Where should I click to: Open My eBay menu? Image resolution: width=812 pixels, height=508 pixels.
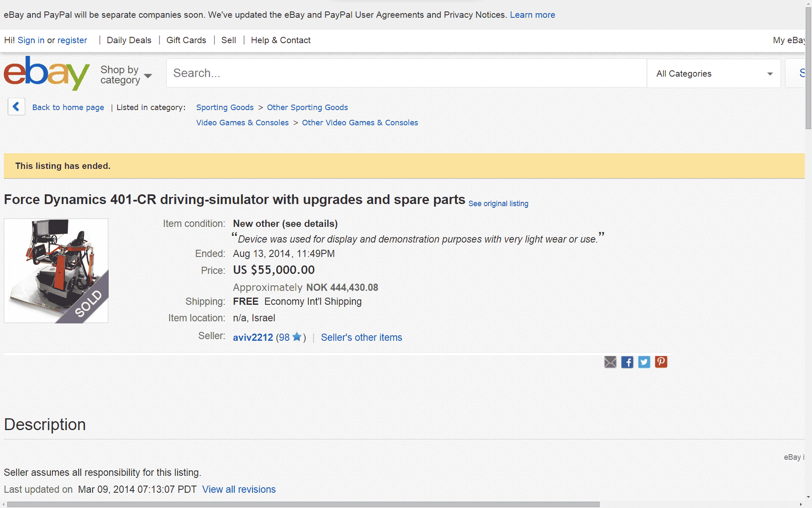click(789, 40)
